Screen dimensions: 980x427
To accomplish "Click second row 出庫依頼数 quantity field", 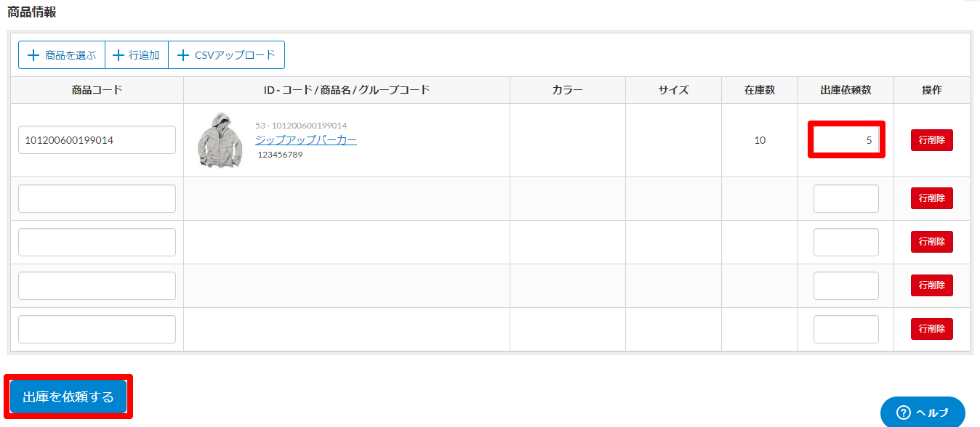I will pos(846,199).
